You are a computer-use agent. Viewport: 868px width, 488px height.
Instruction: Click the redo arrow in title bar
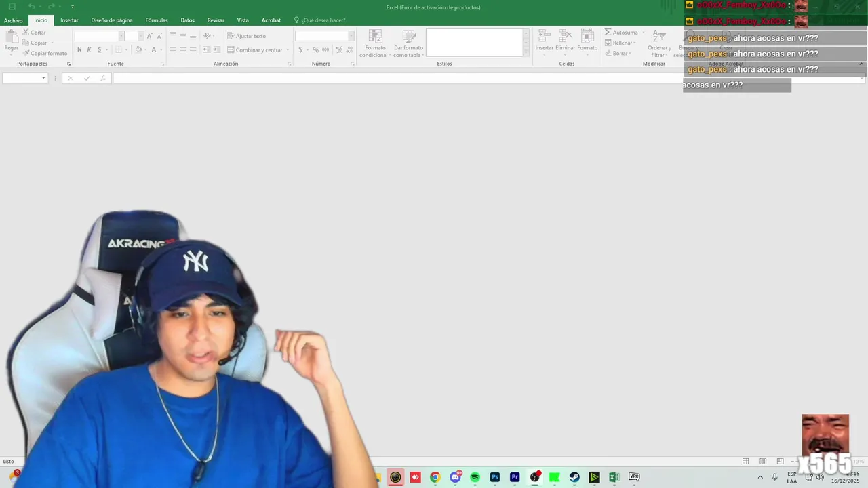51,7
